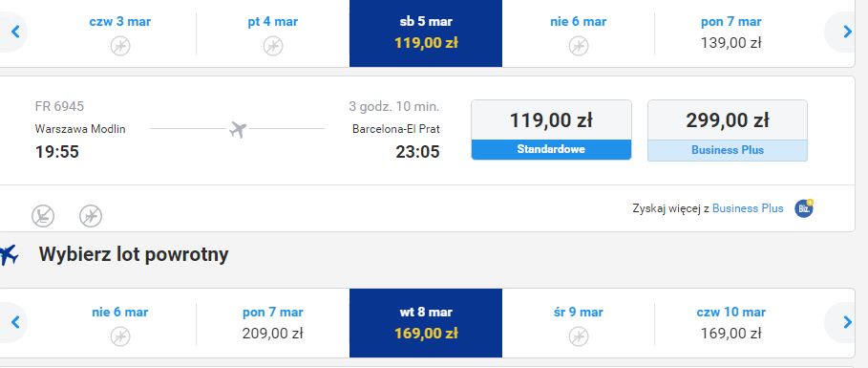Image resolution: width=868 pixels, height=368 pixels.
Task: Click the previous dates arrow for return flights
Action: [15, 322]
